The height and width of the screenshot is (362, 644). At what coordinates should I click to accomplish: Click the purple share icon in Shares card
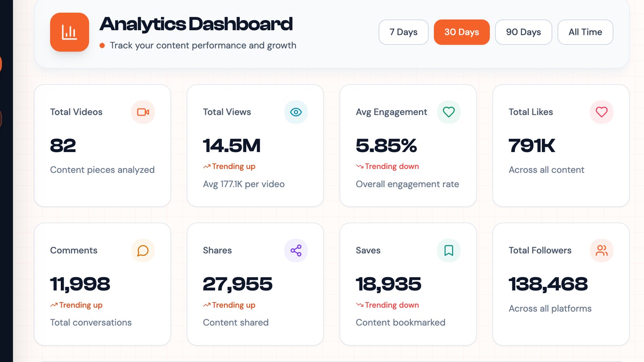(x=296, y=251)
